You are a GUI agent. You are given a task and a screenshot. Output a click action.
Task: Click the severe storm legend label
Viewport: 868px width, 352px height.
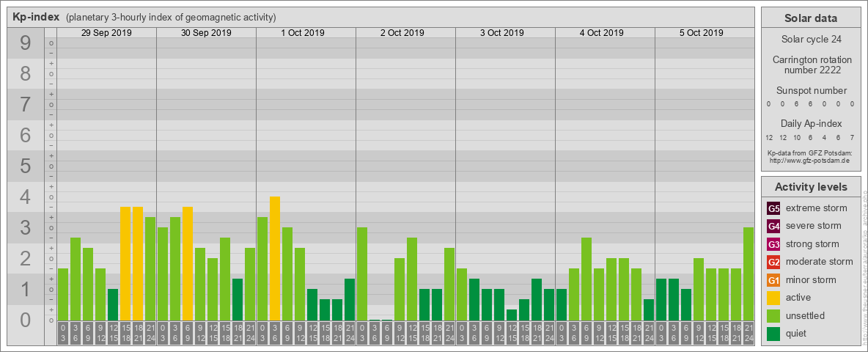click(814, 226)
